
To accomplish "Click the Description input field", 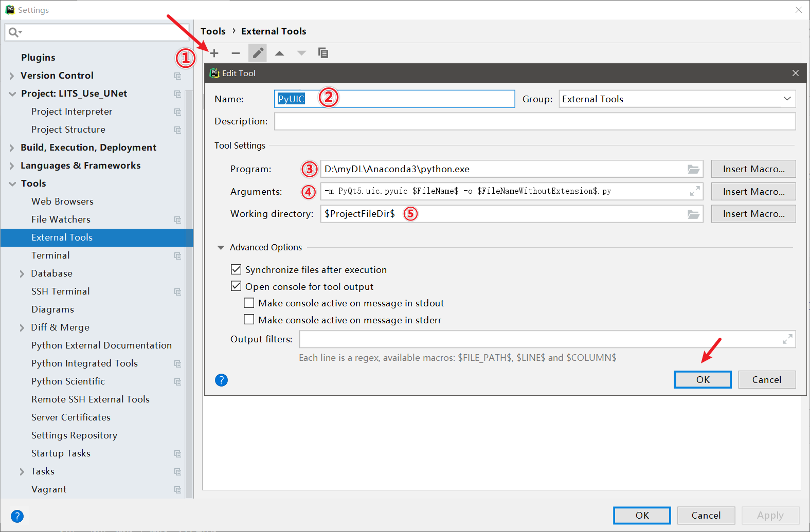I will pos(535,121).
